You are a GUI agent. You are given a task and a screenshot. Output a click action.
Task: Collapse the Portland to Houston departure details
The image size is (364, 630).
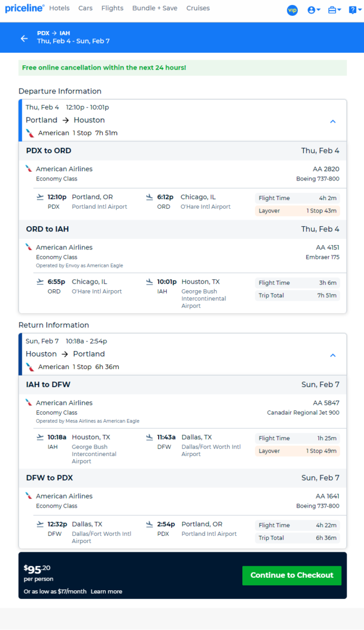point(332,121)
